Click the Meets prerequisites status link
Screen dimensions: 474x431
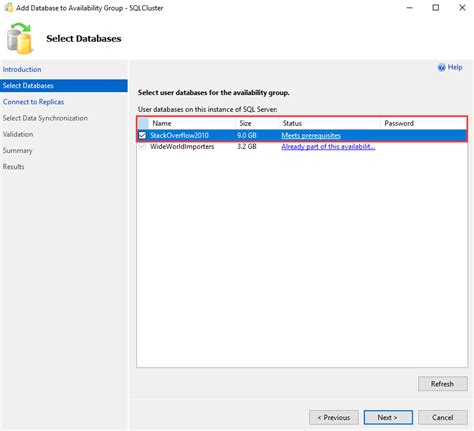(x=311, y=136)
